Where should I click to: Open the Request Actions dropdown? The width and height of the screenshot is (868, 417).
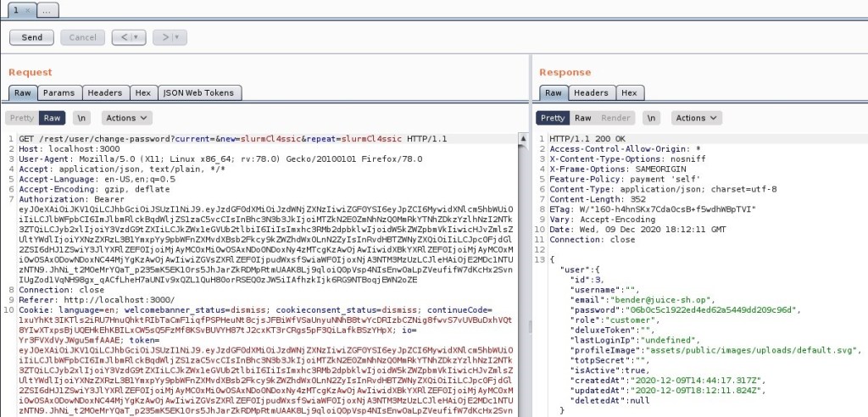[x=127, y=118]
